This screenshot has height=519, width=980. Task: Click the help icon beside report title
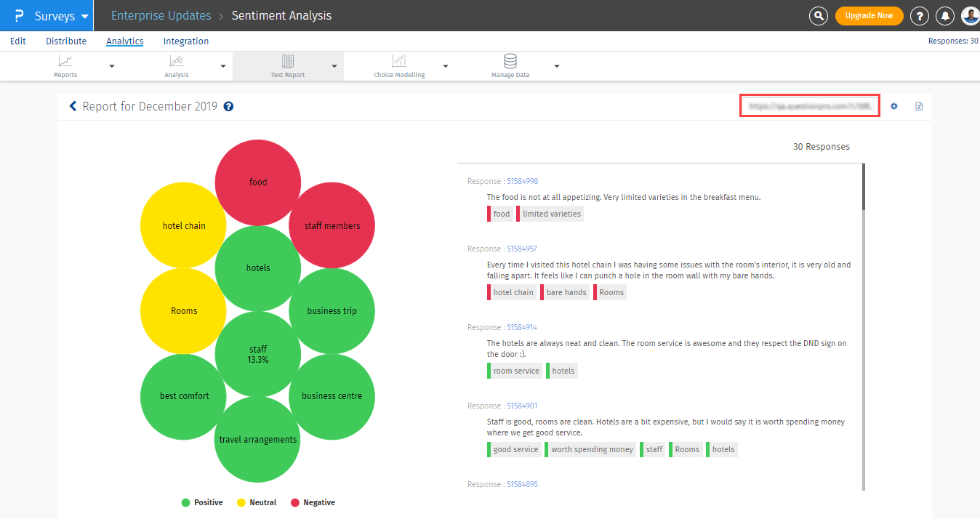(228, 107)
